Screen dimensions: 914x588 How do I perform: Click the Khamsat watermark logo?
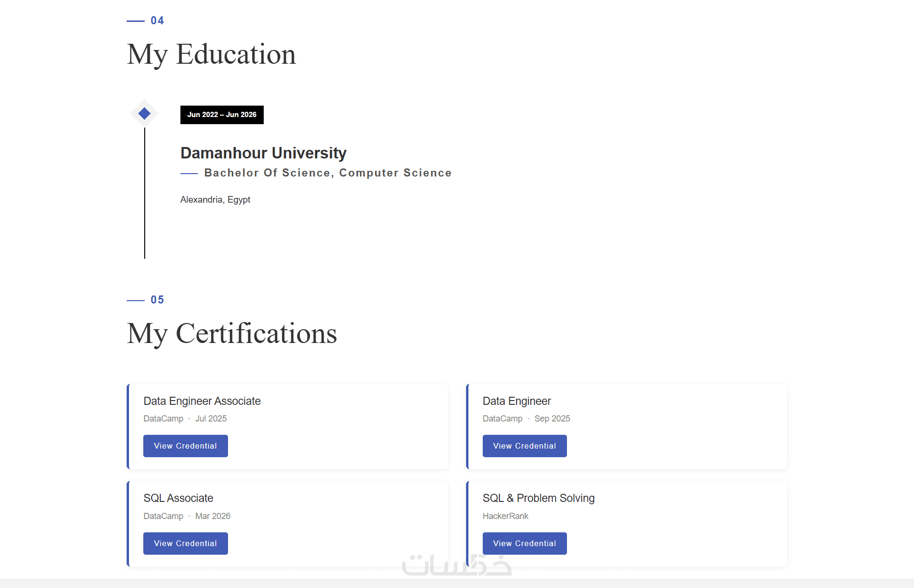click(457, 565)
